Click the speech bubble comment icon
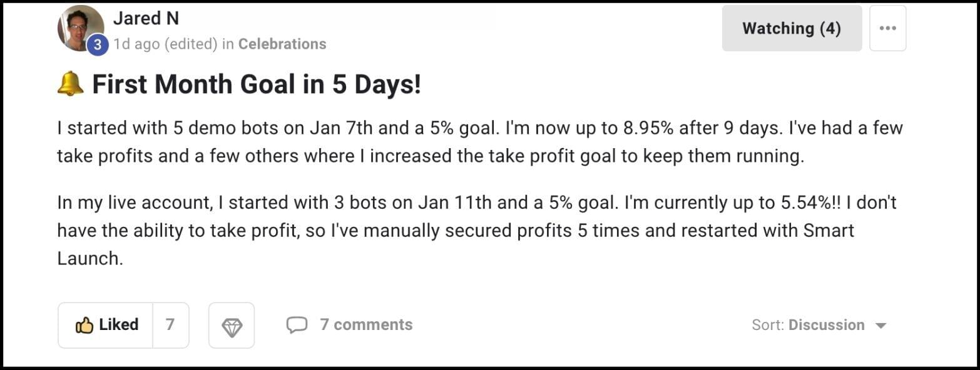The image size is (980, 370). pyautogui.click(x=297, y=325)
